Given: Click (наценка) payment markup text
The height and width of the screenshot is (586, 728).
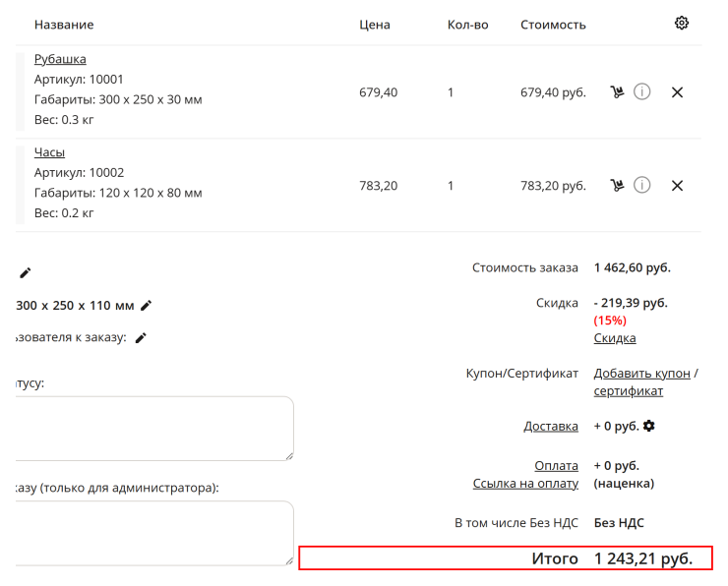Looking at the screenshot, I should 624,484.
